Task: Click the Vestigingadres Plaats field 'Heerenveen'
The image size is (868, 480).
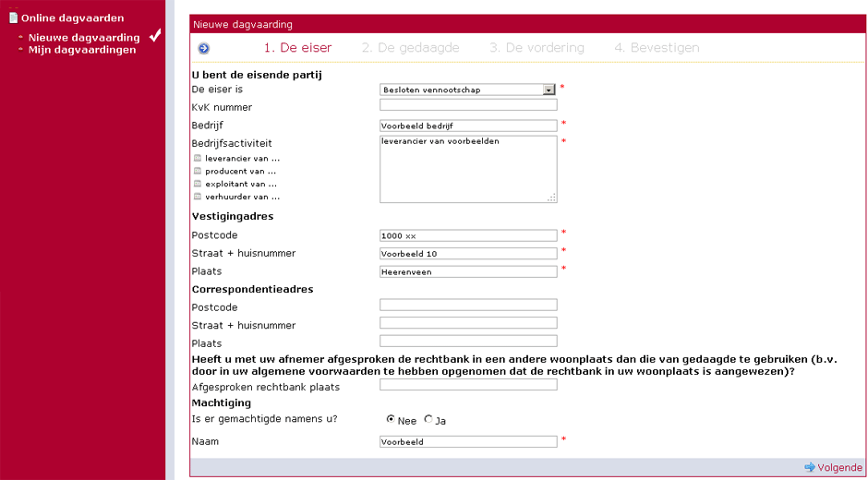Action: [468, 271]
